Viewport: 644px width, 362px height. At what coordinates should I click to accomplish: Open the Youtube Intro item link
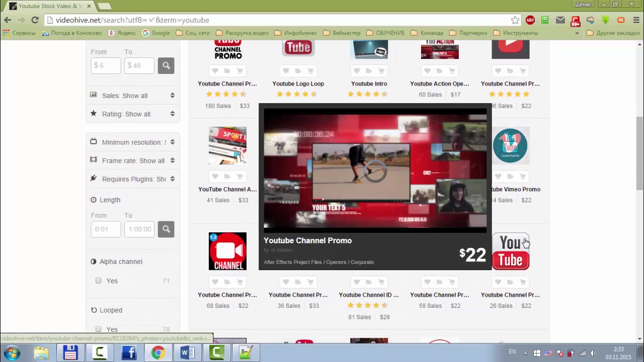coord(369,84)
